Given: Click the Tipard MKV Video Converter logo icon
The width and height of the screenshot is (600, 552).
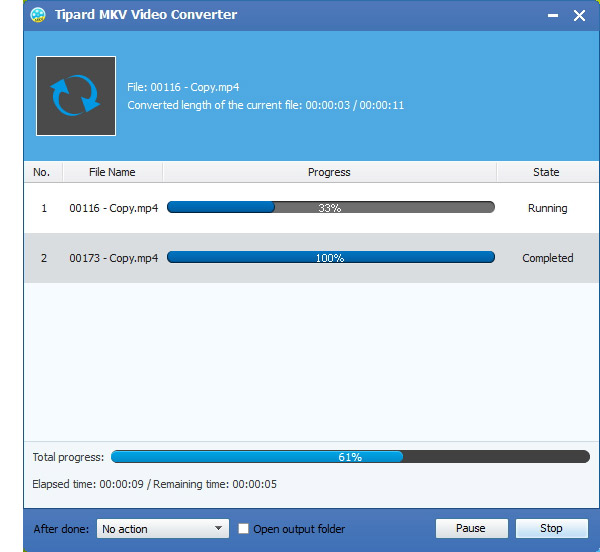Looking at the screenshot, I should pos(38,15).
